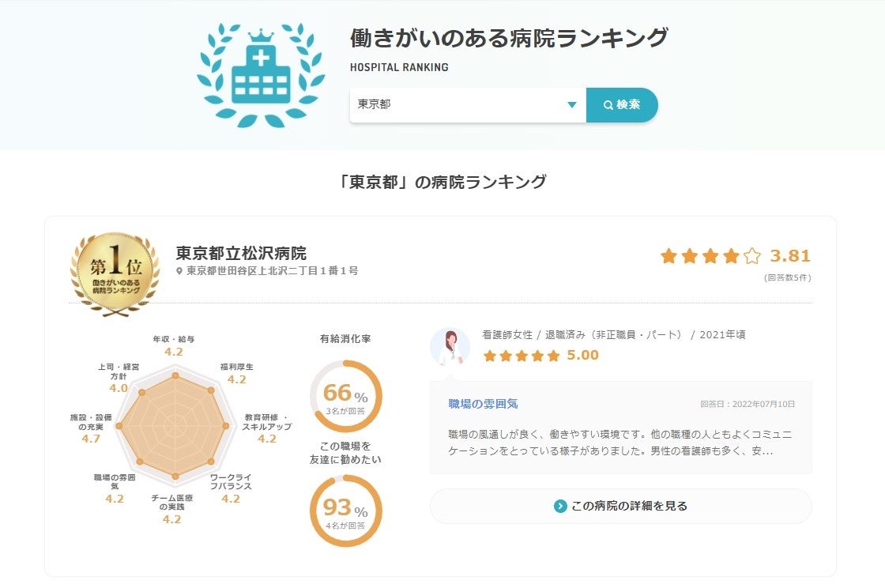Click the 93% recommend-to-friend ring
The height and width of the screenshot is (588, 885).
(346, 511)
